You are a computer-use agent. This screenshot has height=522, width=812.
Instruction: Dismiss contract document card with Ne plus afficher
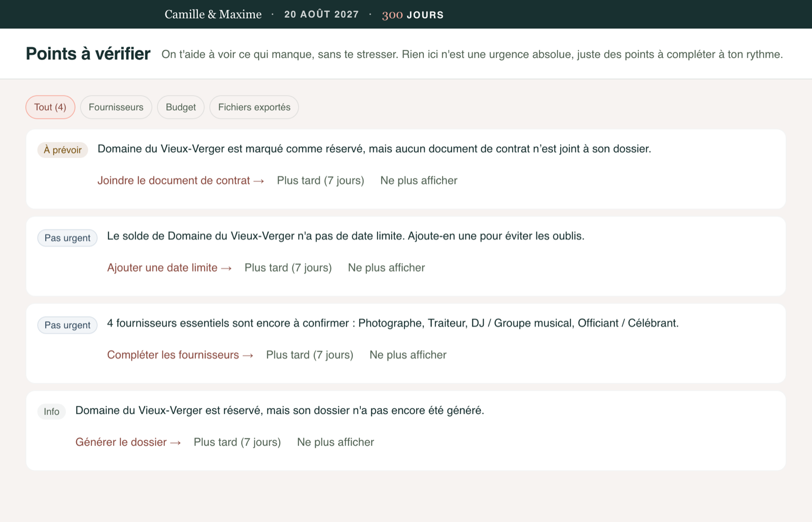click(419, 181)
